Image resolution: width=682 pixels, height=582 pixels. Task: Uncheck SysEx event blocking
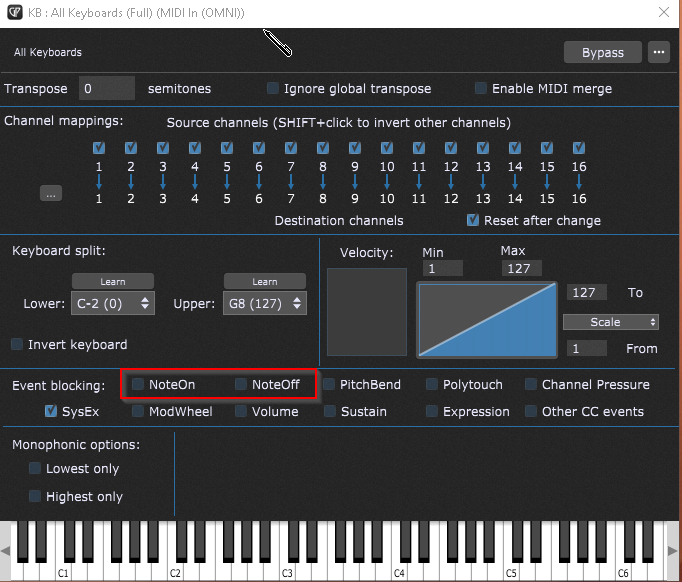[52, 411]
